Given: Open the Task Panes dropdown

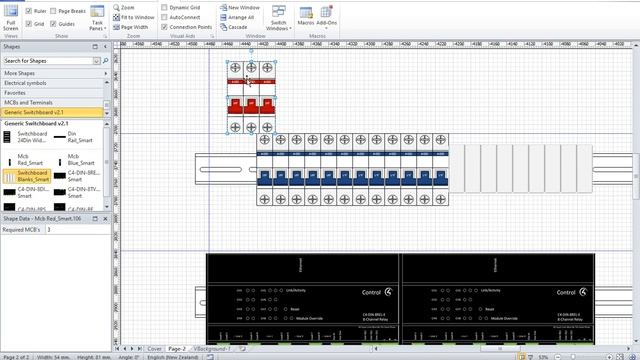Looking at the screenshot, I should 97,18.
